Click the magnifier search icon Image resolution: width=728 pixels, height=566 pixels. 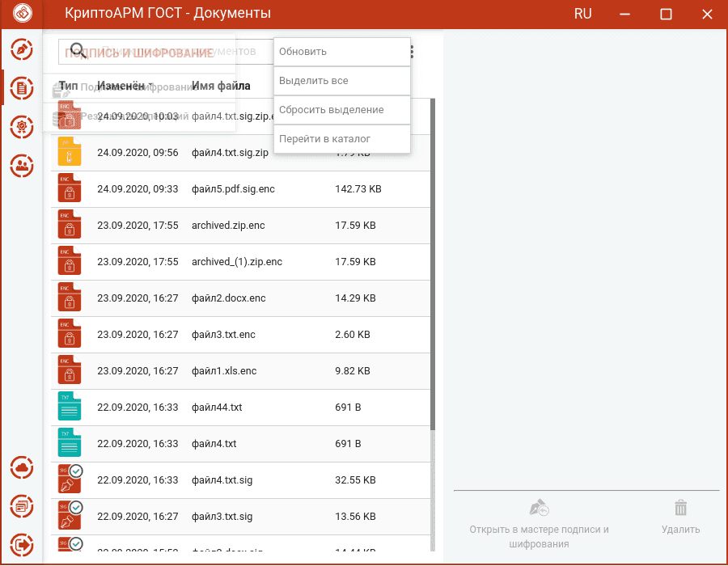pos(78,50)
